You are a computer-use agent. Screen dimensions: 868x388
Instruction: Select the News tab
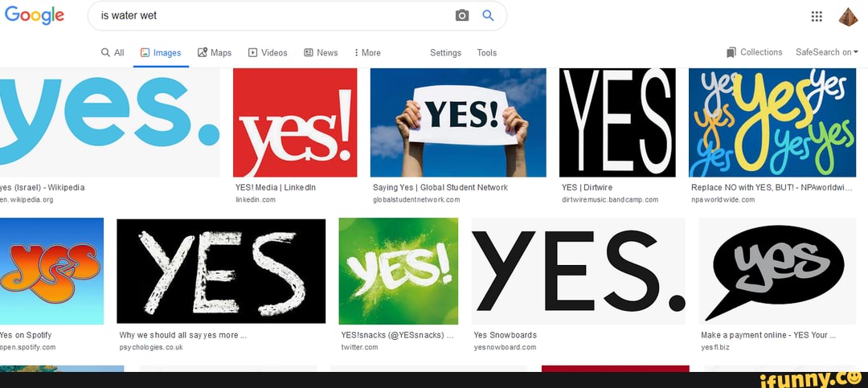pos(321,53)
